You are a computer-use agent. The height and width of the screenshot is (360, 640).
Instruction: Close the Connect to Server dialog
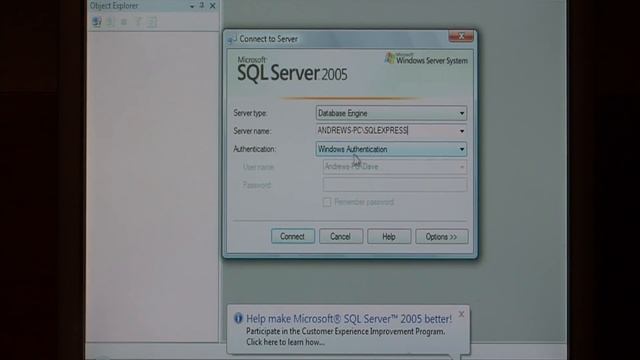point(461,36)
